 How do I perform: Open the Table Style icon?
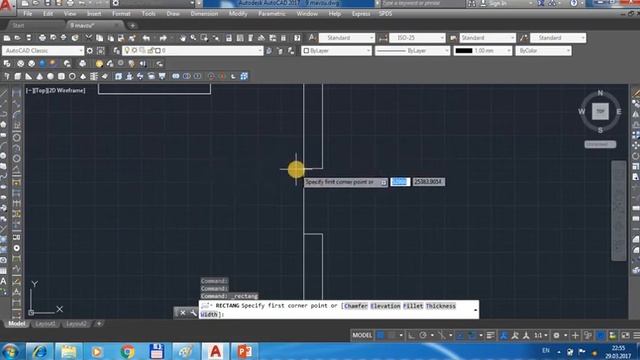point(453,38)
